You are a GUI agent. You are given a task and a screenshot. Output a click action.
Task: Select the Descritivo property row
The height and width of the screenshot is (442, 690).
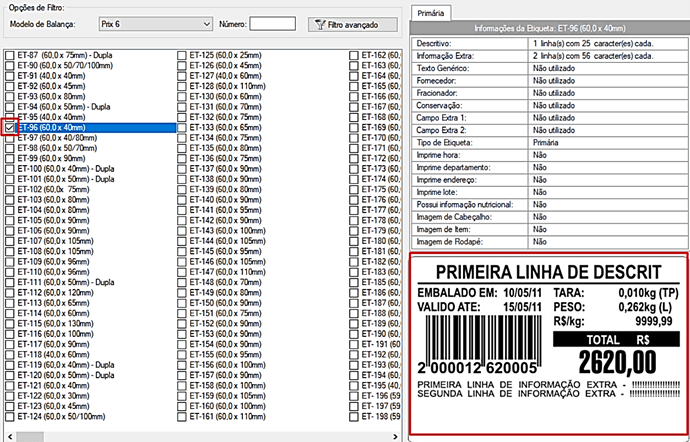point(548,44)
